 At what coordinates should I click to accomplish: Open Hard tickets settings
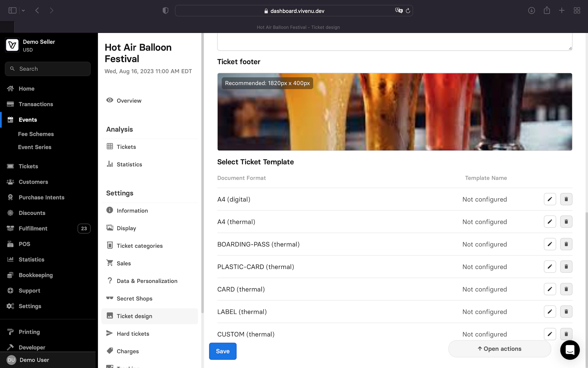[x=133, y=334]
